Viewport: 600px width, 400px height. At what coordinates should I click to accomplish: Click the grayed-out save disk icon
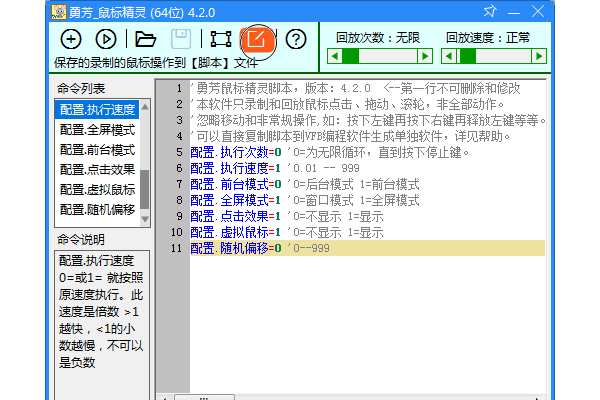click(x=181, y=39)
